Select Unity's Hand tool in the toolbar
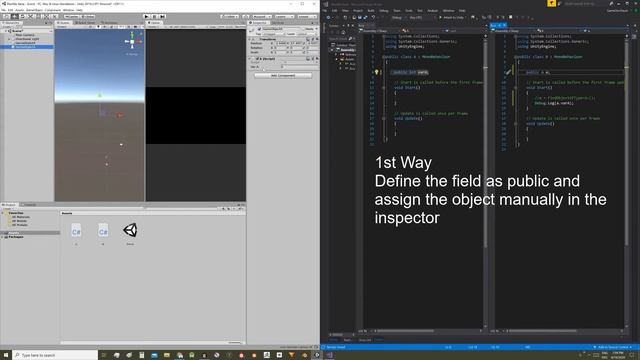The height and width of the screenshot is (360, 640). [6, 16]
